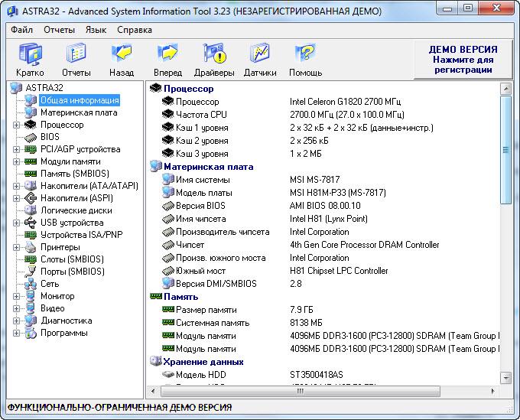The width and height of the screenshot is (520, 420).
Task: Click the horizontal scroll right arrow
Action: (492, 391)
